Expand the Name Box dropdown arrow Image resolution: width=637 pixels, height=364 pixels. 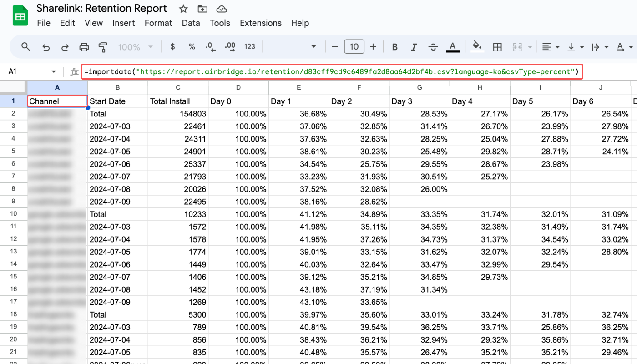(x=54, y=71)
